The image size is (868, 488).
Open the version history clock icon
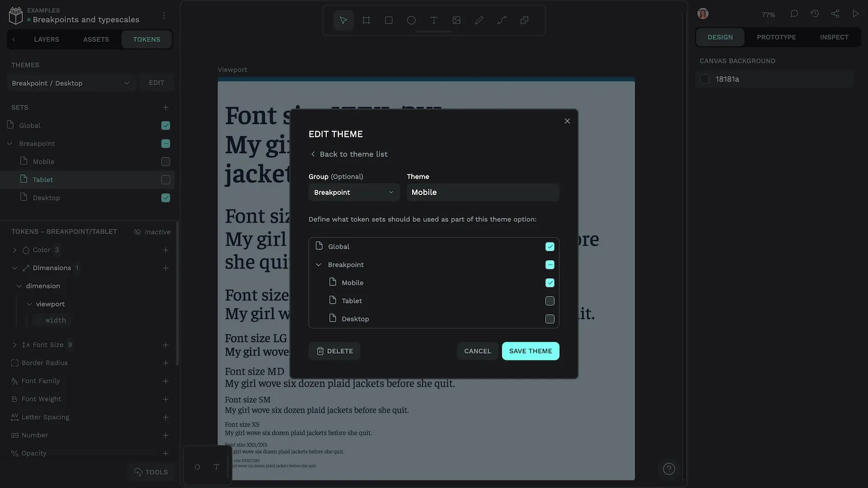[x=814, y=14]
